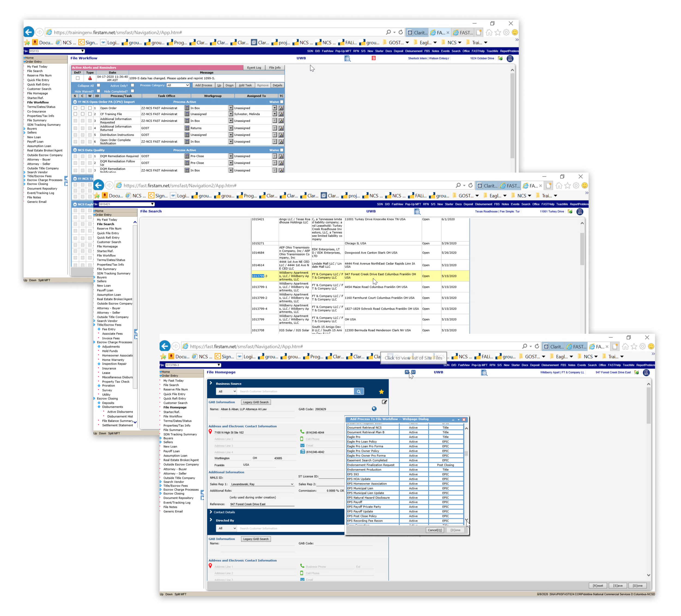Check the Del checkbox for the 1099-S alert

click(x=78, y=78)
